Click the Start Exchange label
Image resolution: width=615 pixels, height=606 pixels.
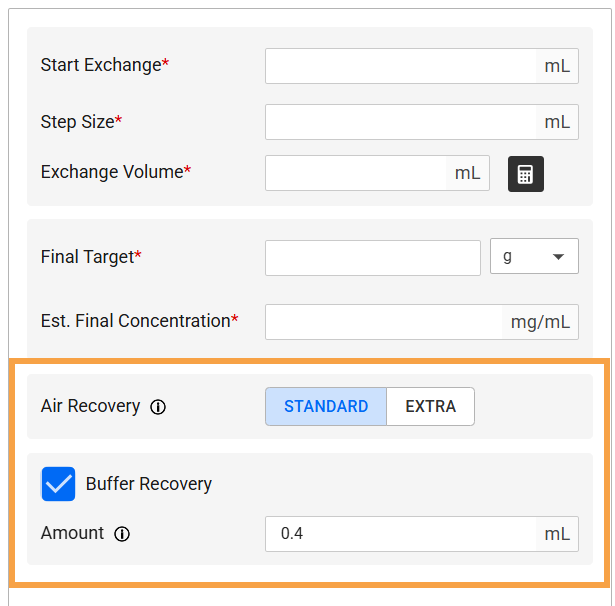[101, 65]
